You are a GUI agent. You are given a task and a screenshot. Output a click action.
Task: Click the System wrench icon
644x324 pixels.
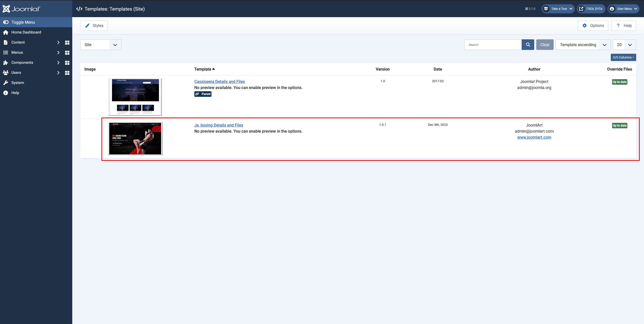coord(6,83)
